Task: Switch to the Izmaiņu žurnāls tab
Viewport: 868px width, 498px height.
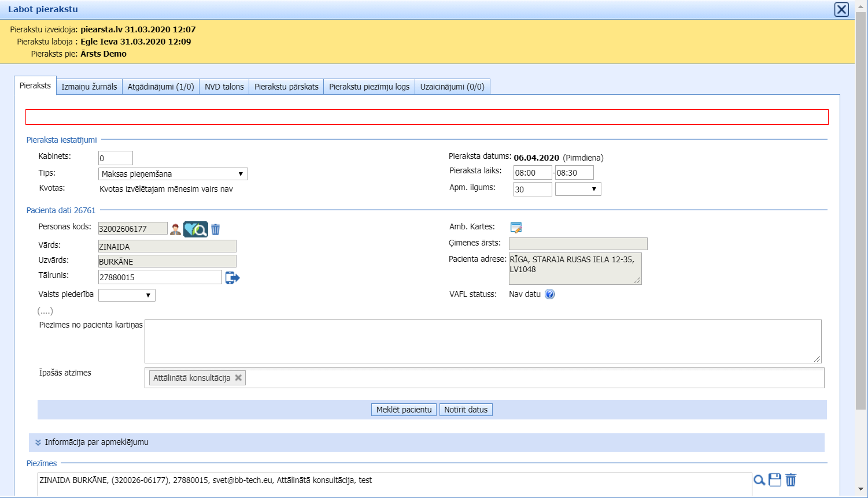Action: (89, 87)
